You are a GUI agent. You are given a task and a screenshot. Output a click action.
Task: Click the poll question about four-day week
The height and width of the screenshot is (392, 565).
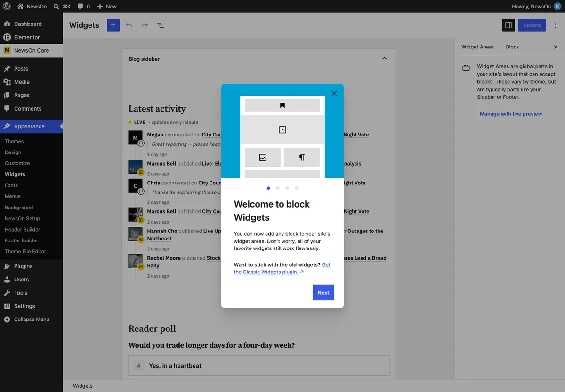coord(212,345)
